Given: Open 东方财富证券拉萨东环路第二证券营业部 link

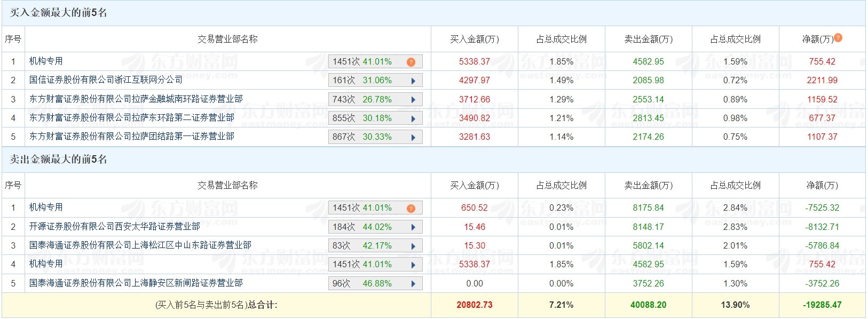Looking at the screenshot, I should (131, 117).
